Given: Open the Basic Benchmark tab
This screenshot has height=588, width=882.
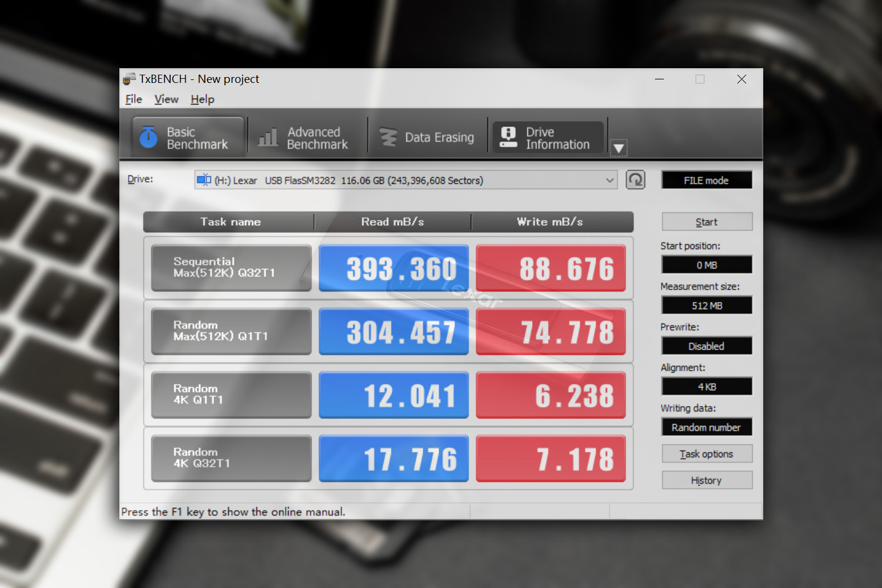Looking at the screenshot, I should click(x=188, y=138).
